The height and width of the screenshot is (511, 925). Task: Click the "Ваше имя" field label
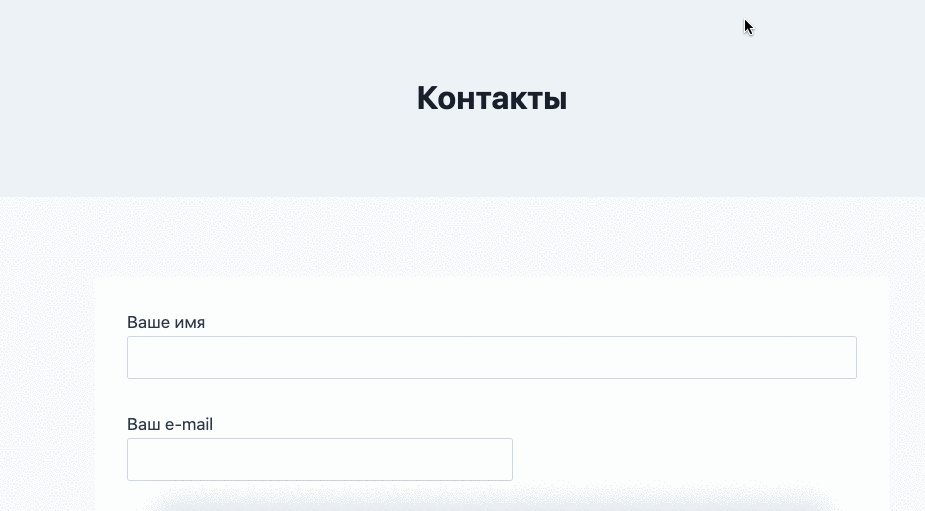[x=166, y=322]
